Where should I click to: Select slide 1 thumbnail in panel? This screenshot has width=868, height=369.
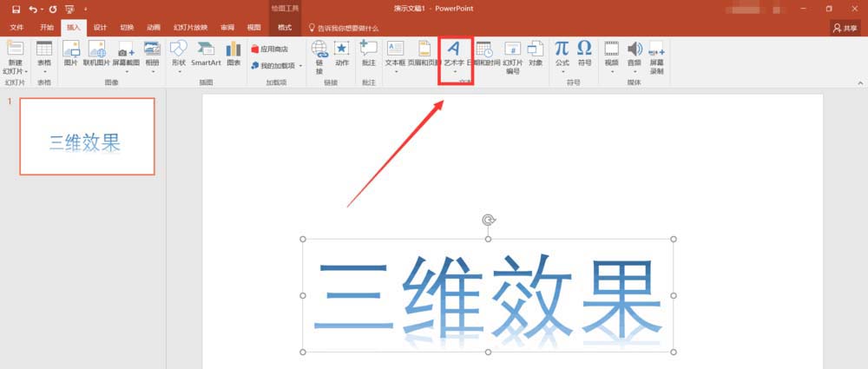pos(87,136)
